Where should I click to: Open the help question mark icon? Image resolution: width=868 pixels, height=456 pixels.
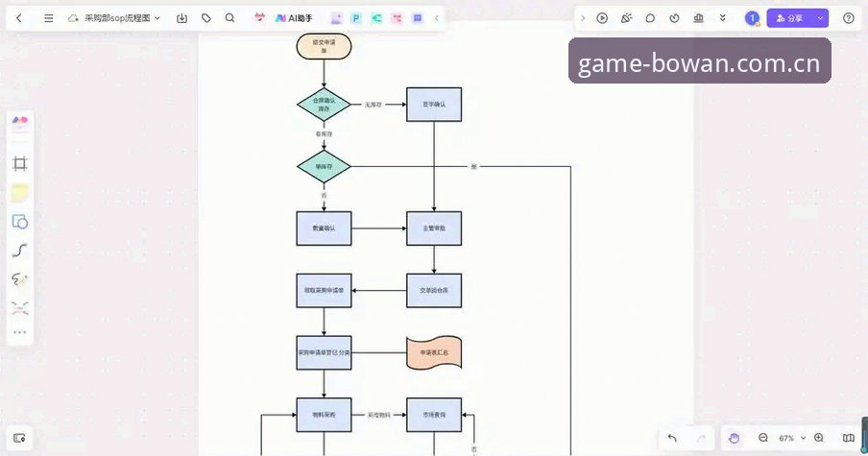[849, 18]
